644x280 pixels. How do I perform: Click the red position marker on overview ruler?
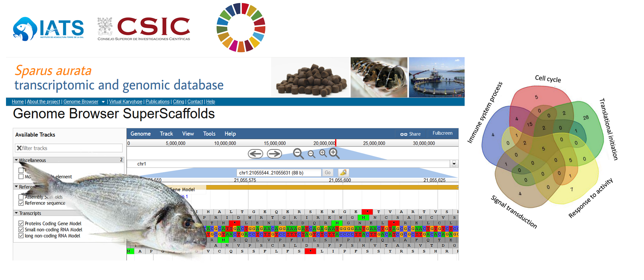point(336,143)
